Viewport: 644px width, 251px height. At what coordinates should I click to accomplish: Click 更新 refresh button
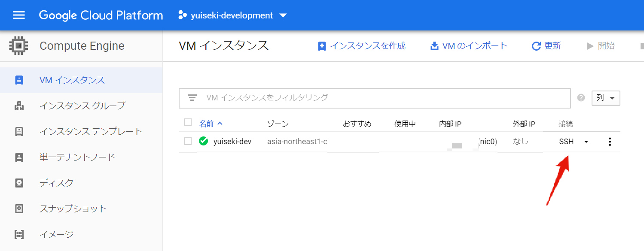546,46
